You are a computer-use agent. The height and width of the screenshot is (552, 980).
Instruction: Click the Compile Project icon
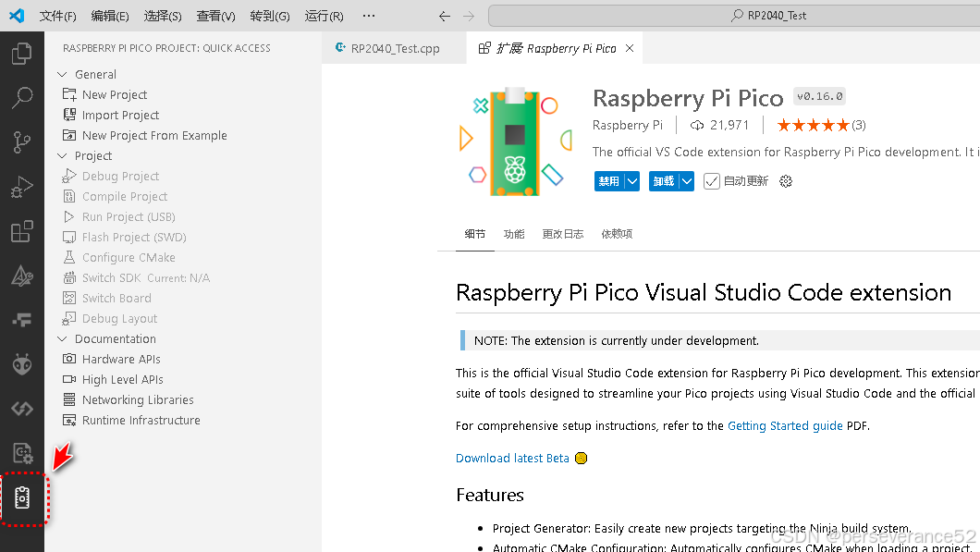69,196
